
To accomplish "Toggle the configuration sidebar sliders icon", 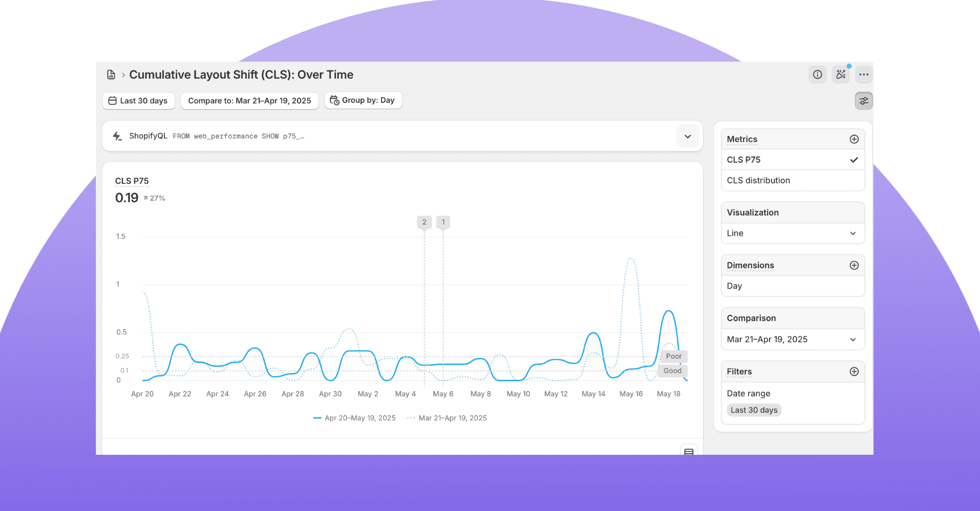I will (x=864, y=101).
